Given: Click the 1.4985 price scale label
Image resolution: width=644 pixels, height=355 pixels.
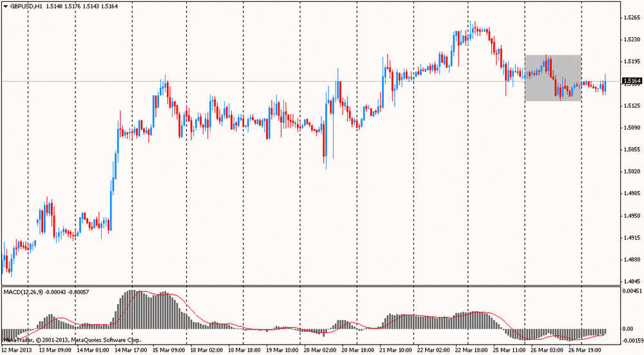Looking at the screenshot, I should (632, 193).
